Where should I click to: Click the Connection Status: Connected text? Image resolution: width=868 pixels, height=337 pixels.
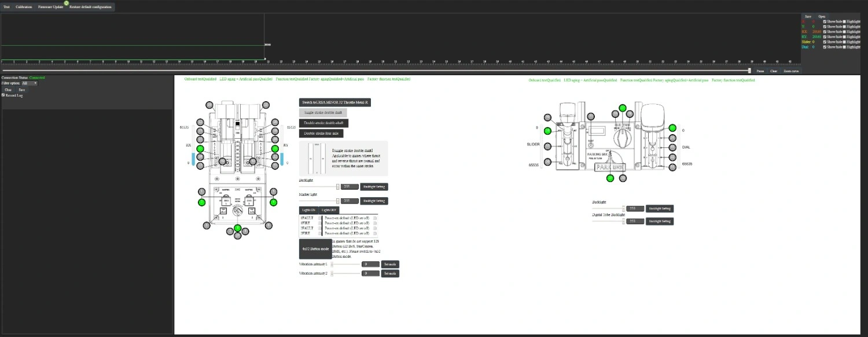(x=23, y=77)
